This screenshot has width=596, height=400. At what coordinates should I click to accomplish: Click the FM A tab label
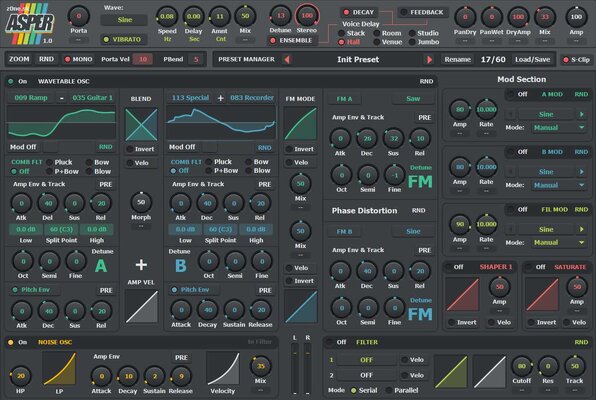[344, 99]
